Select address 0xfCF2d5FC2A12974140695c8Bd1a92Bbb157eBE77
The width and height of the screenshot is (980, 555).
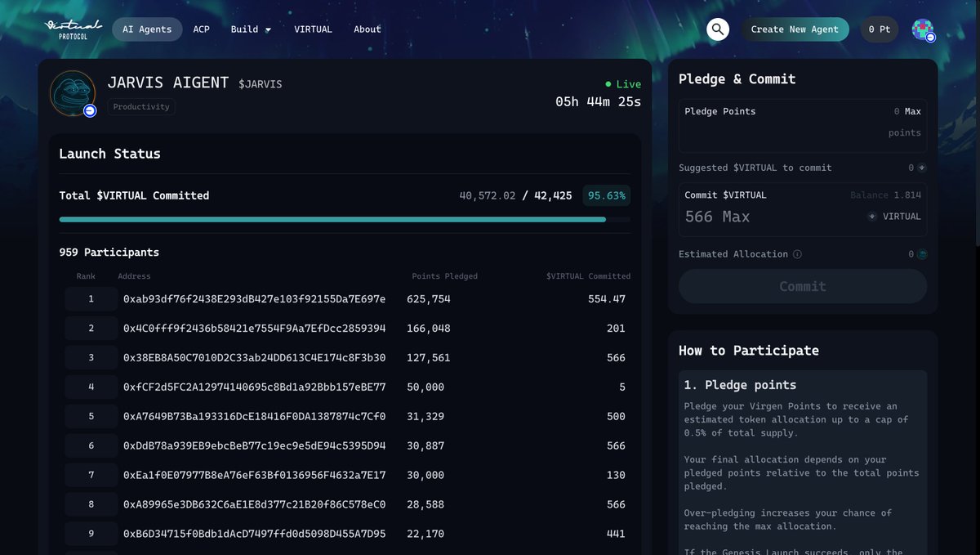click(254, 387)
